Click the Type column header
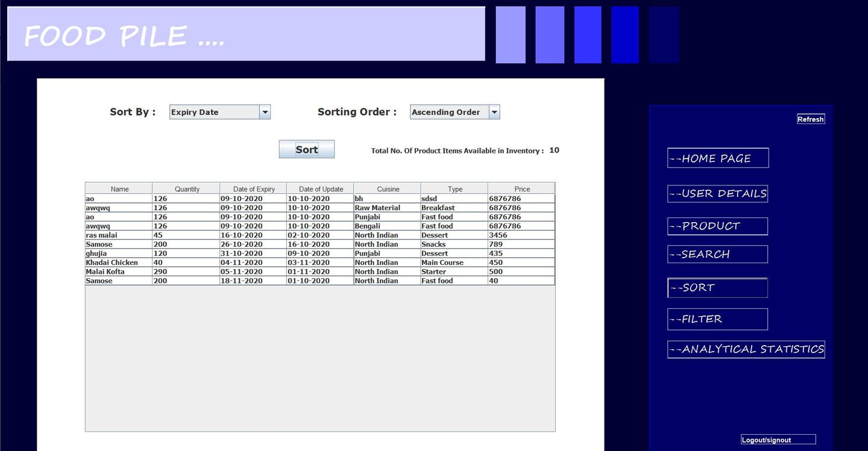868x451 pixels. [x=454, y=188]
